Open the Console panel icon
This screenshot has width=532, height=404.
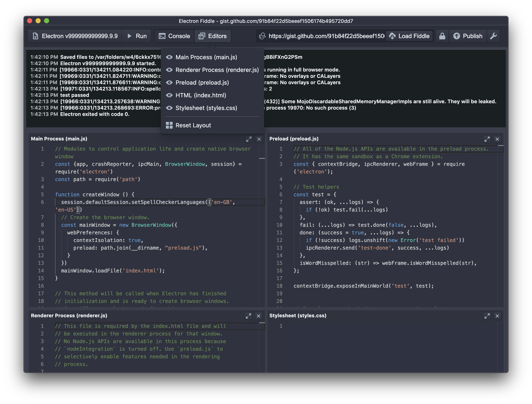162,36
